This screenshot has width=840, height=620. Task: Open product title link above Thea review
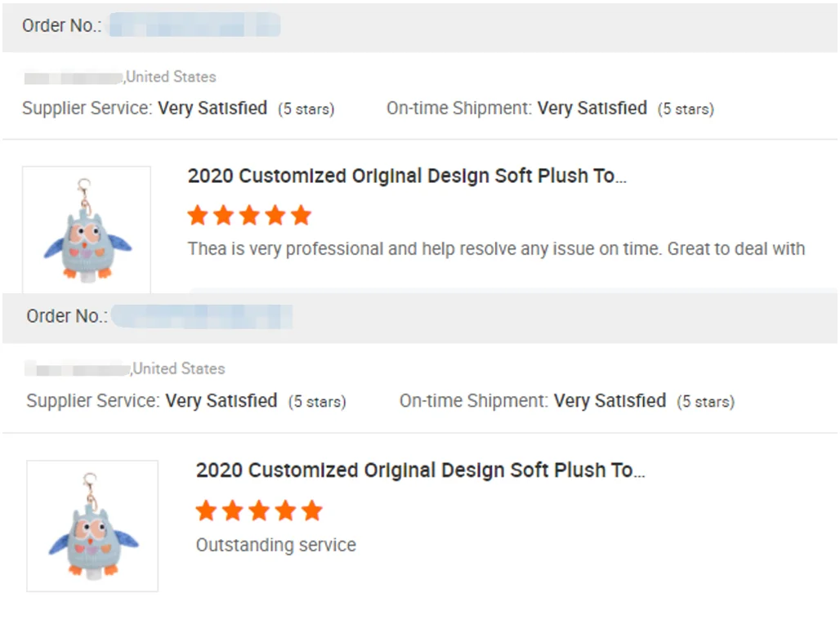click(407, 176)
